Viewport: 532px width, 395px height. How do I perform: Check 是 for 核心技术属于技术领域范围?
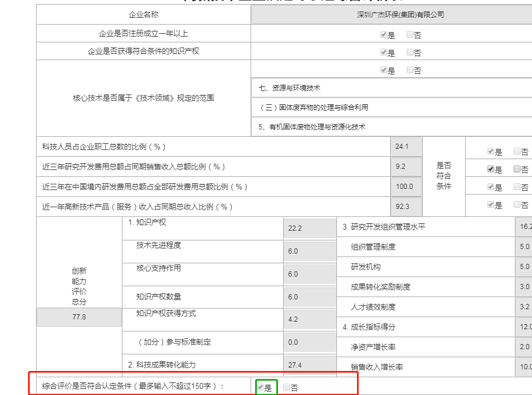click(x=384, y=70)
